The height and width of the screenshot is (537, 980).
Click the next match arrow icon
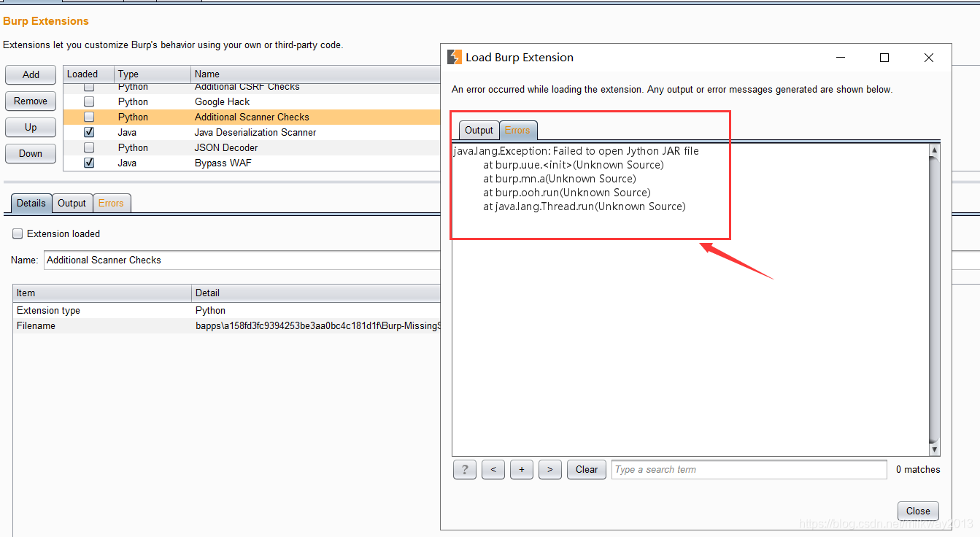point(549,469)
